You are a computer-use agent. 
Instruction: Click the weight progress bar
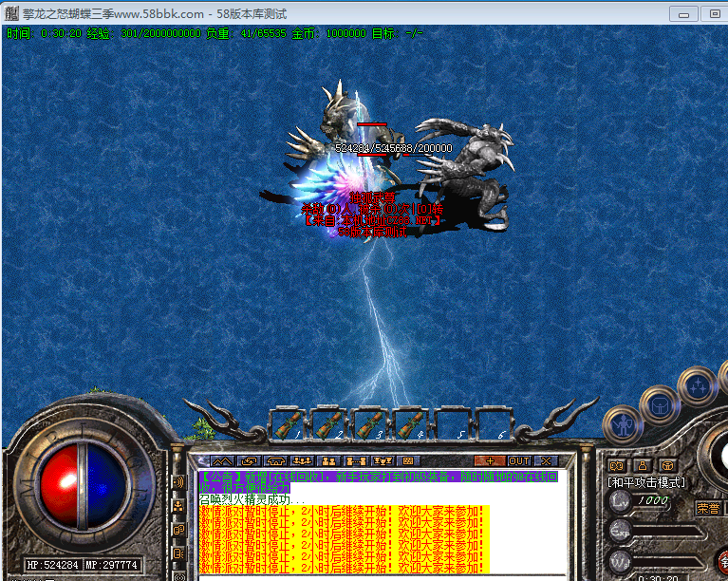point(666,562)
